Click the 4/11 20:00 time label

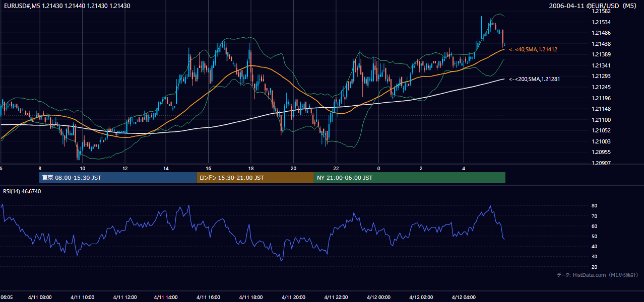click(x=293, y=297)
